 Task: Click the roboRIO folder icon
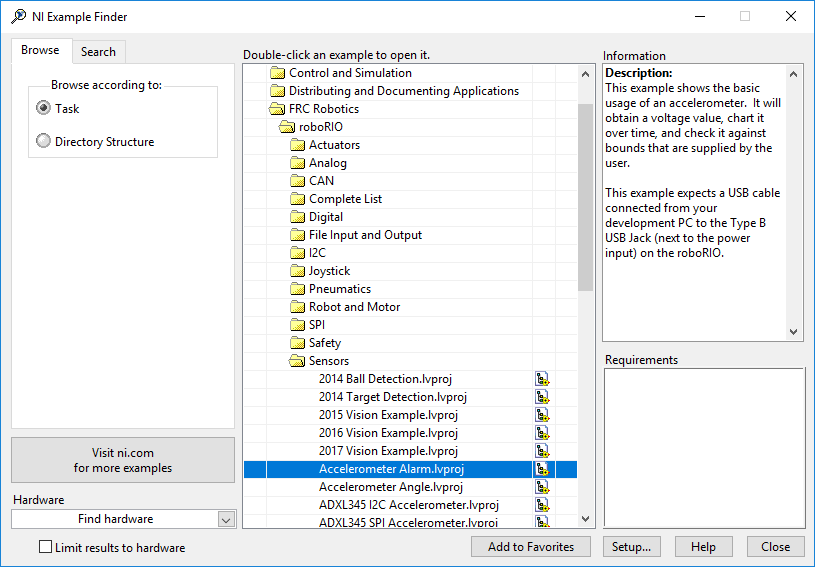click(287, 127)
